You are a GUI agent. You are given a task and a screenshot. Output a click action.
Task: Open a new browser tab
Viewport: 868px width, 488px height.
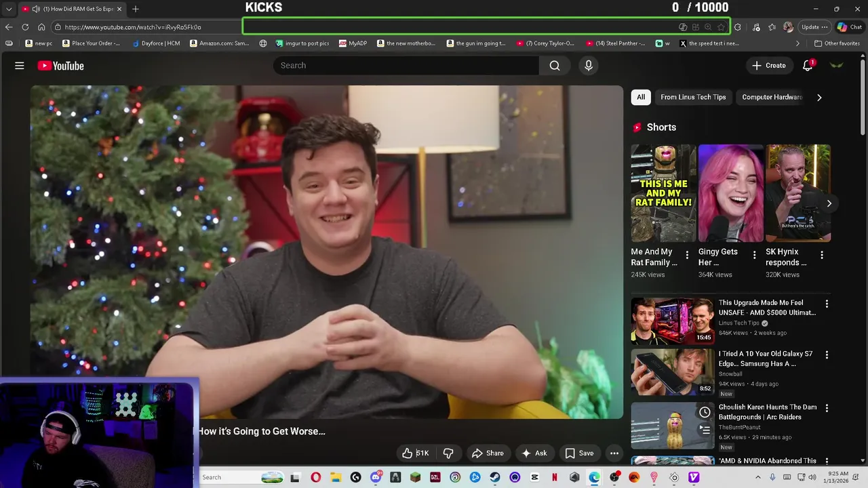[136, 9]
